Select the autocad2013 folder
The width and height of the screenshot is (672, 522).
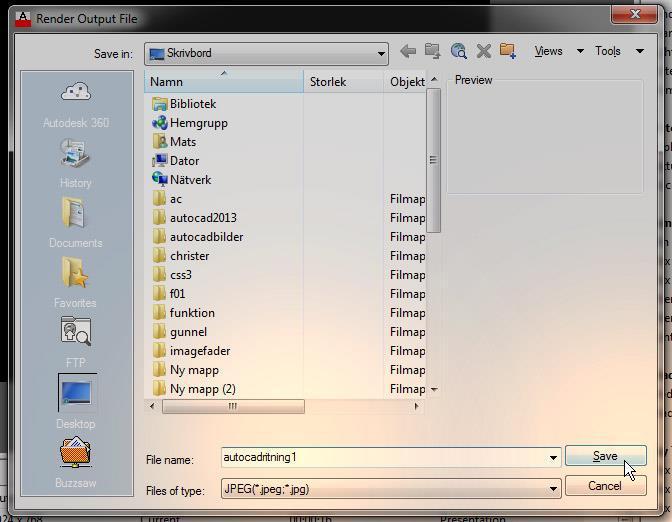[195, 218]
